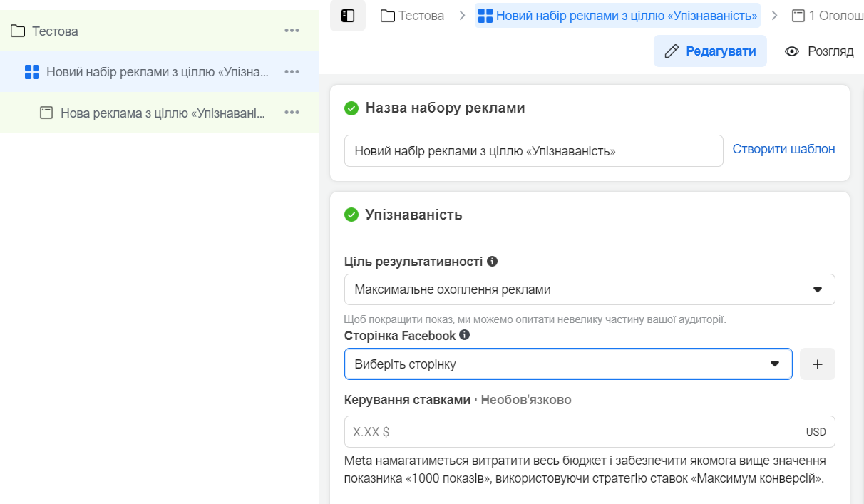Click info icon next to Ціль результативності
The width and height of the screenshot is (864, 504).
pos(492,261)
